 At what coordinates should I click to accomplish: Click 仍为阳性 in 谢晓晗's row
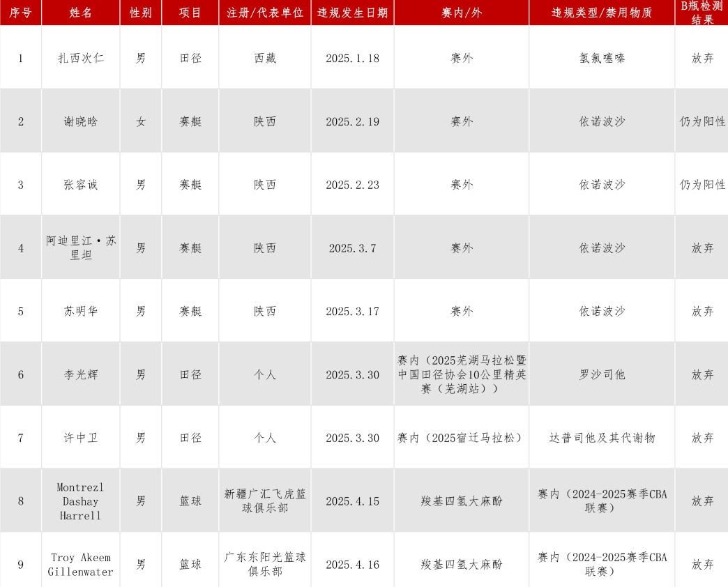702,121
